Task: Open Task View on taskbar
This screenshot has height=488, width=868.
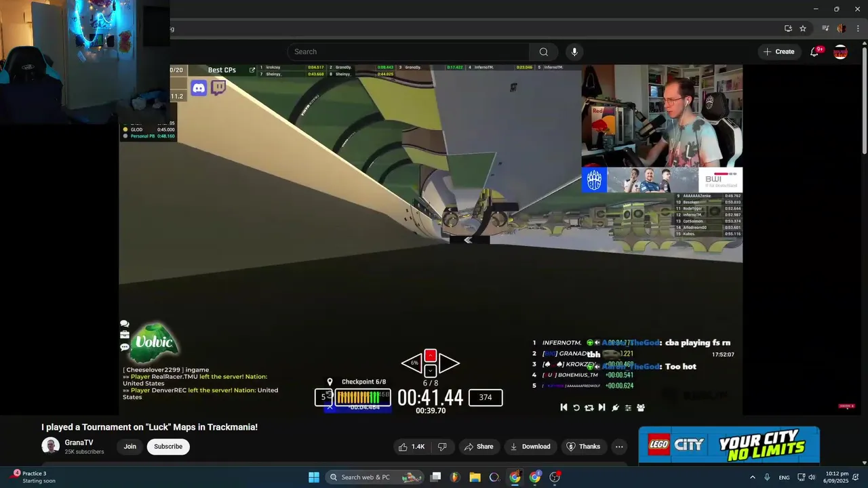Action: tap(436, 477)
